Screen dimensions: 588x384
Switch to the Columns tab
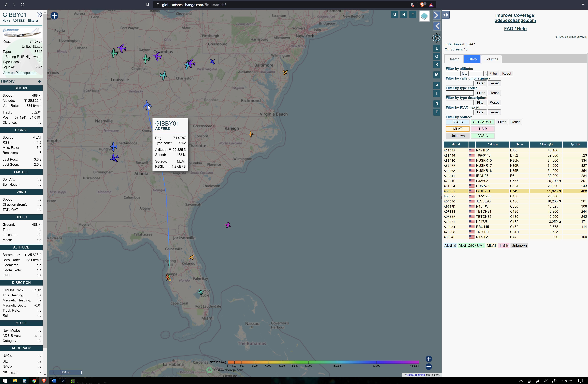click(x=491, y=59)
